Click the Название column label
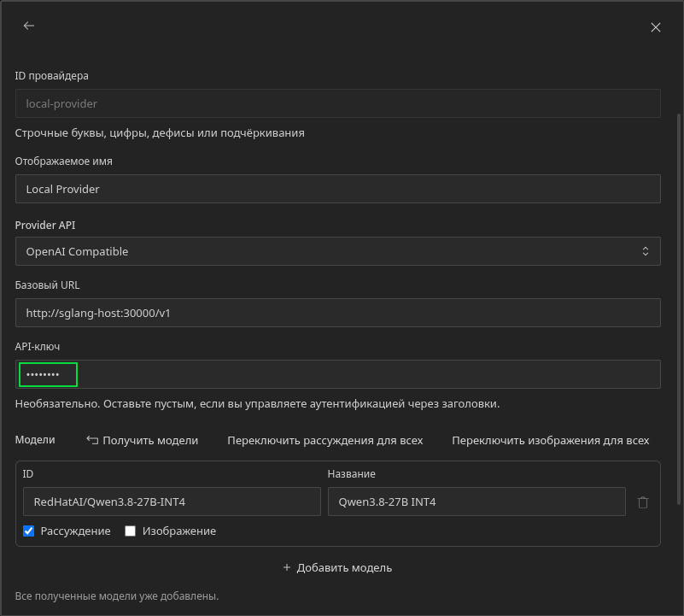 352,473
